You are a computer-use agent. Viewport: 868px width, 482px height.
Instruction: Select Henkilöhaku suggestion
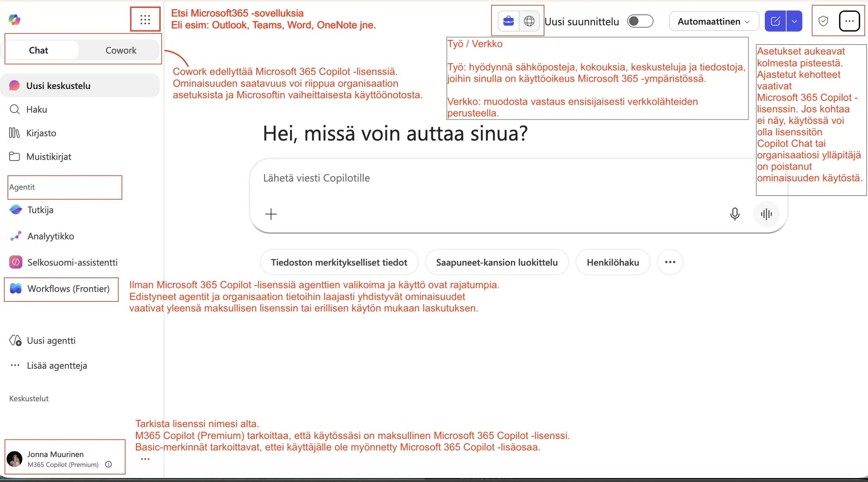tap(613, 262)
